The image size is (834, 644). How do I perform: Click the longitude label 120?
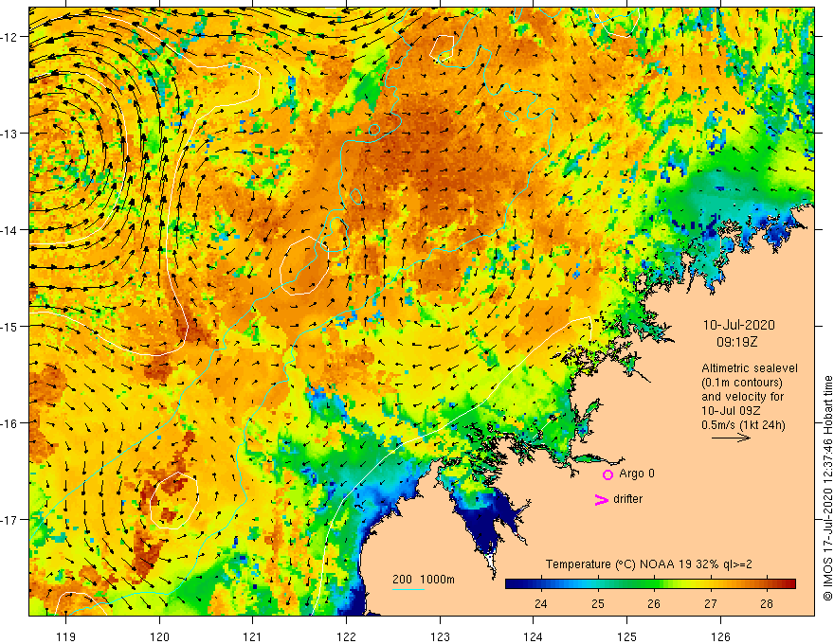click(159, 636)
